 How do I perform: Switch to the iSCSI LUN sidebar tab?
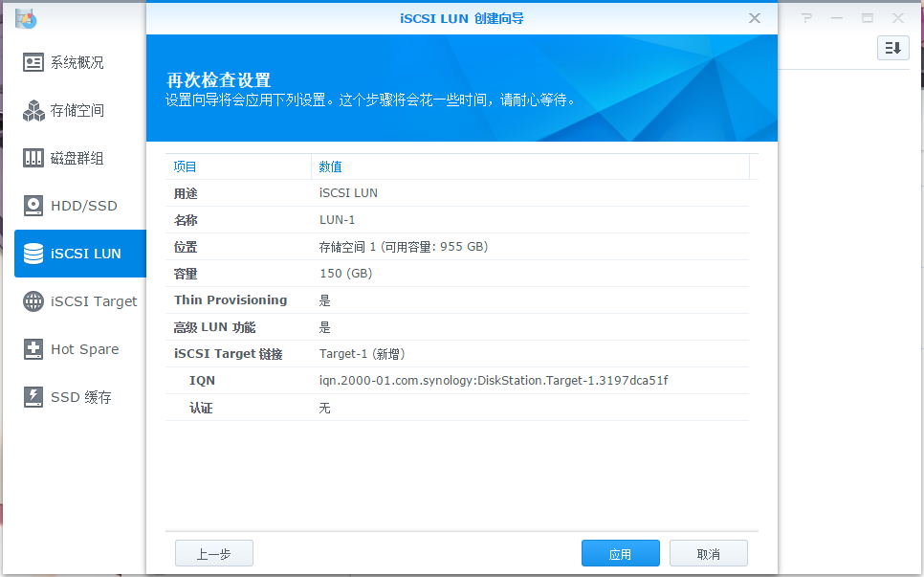[x=80, y=254]
